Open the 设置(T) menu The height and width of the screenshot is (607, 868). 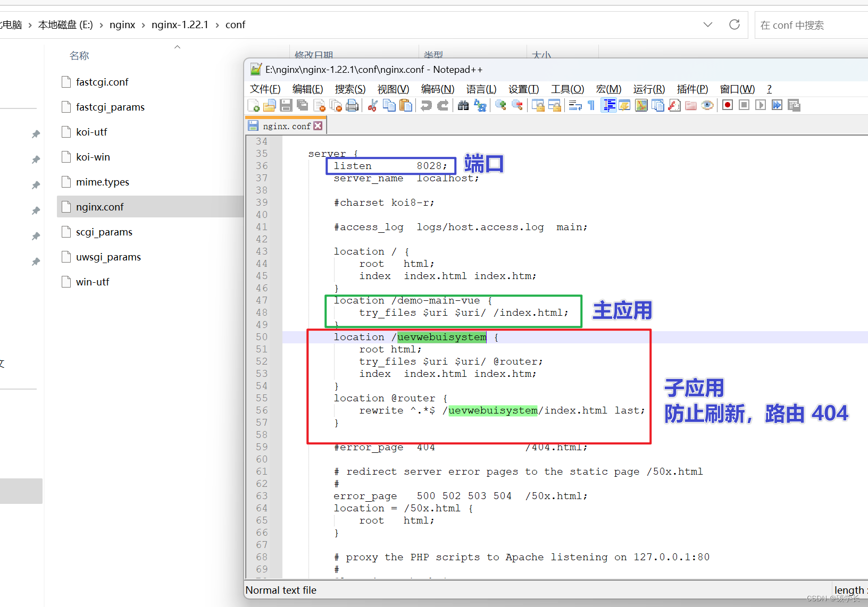pos(523,89)
